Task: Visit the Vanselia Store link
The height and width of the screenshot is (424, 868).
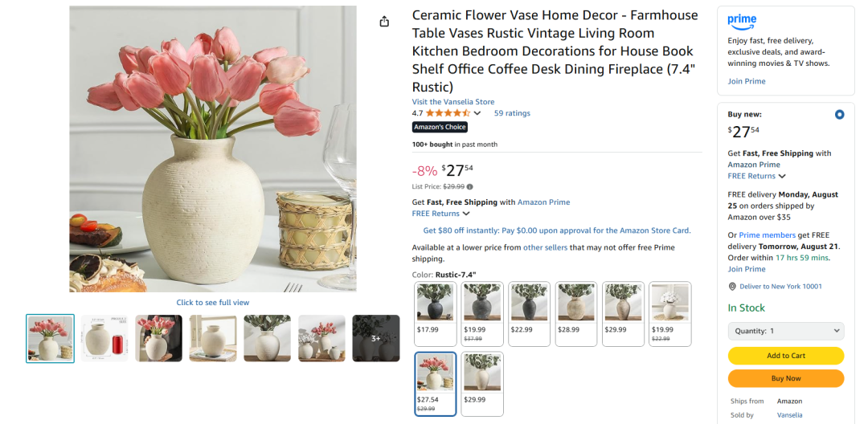Action: 452,102
